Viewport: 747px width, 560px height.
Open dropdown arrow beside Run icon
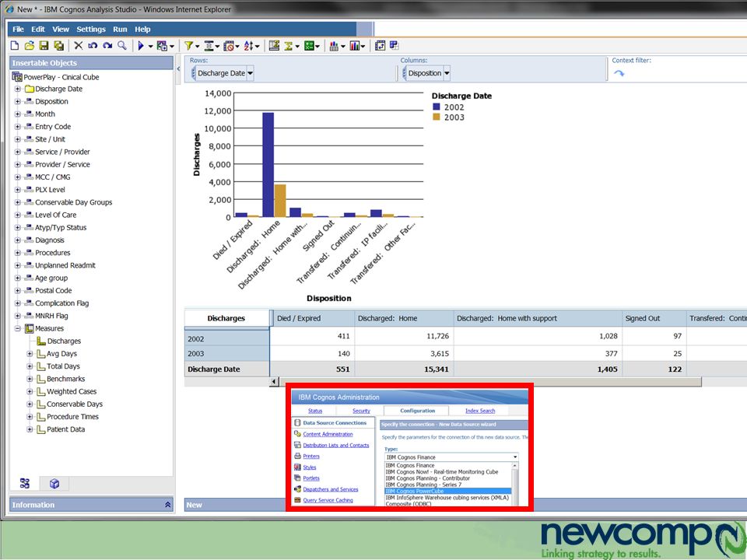click(150, 46)
